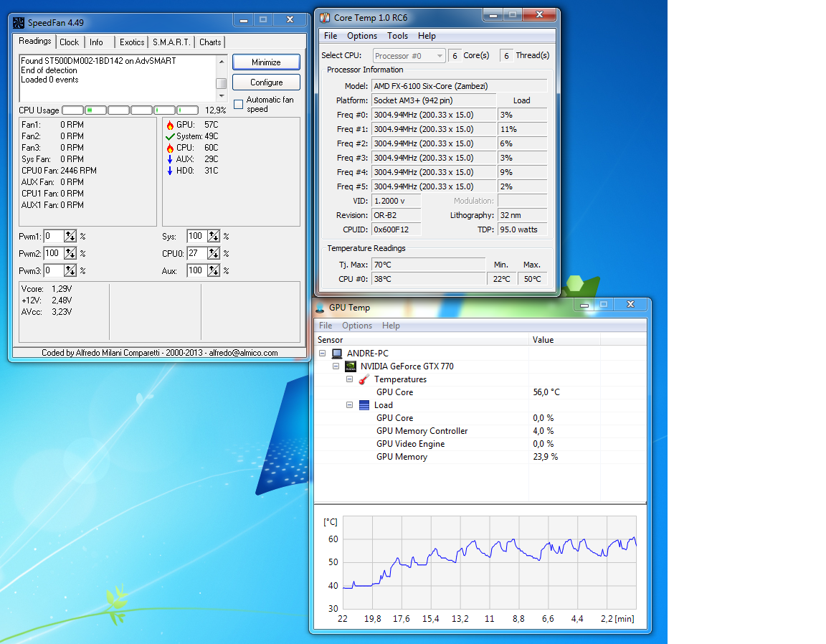826x644 pixels.
Task: Click the Configure button in SpeedFan
Action: point(266,82)
